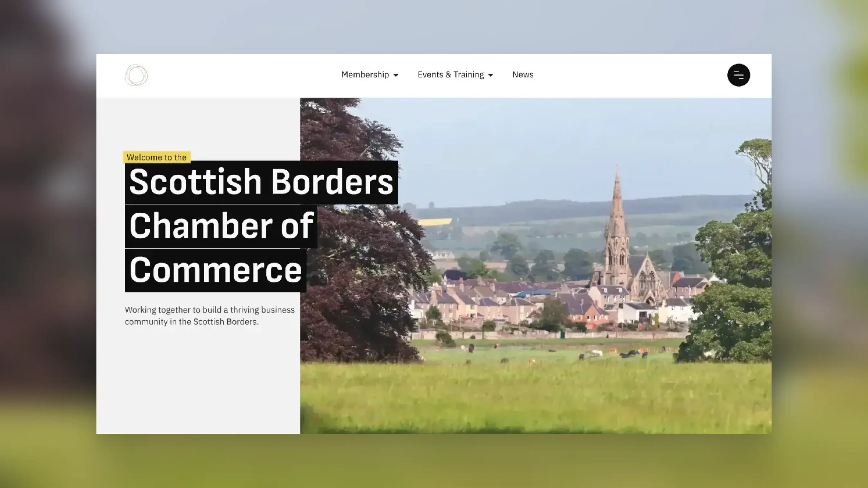This screenshot has width=868, height=488.
Task: Open the Membership menu item
Action: (x=365, y=75)
